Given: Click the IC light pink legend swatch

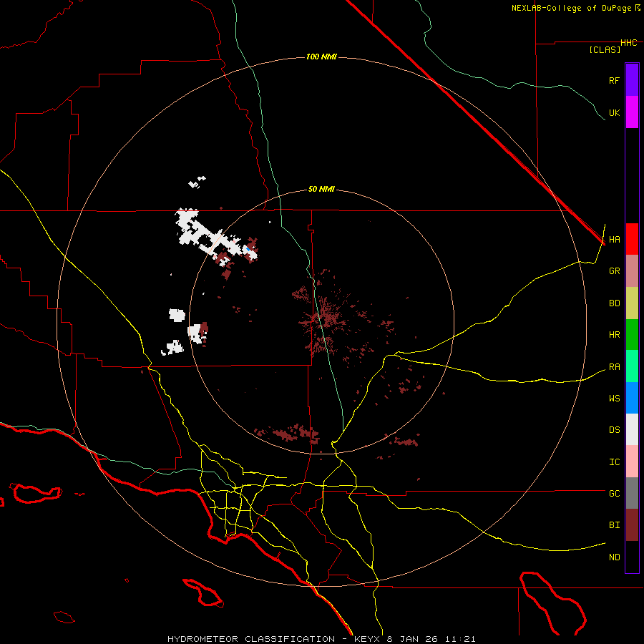Looking at the screenshot, I should coord(632,462).
